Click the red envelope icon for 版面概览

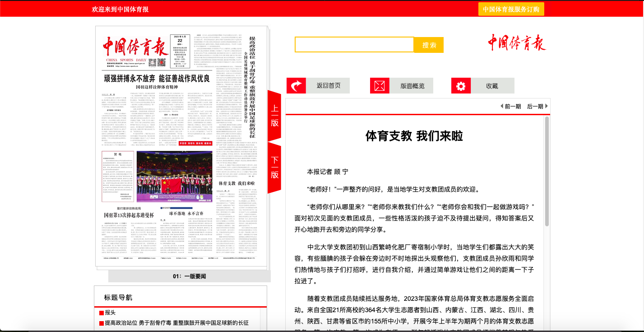pyautogui.click(x=380, y=86)
